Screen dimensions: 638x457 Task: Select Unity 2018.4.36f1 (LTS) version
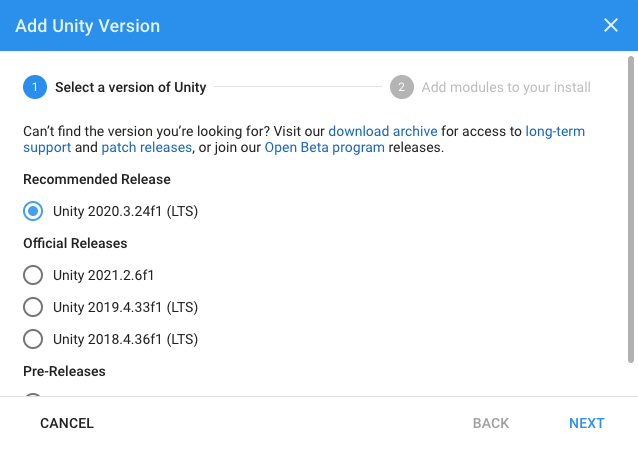pyautogui.click(x=33, y=339)
